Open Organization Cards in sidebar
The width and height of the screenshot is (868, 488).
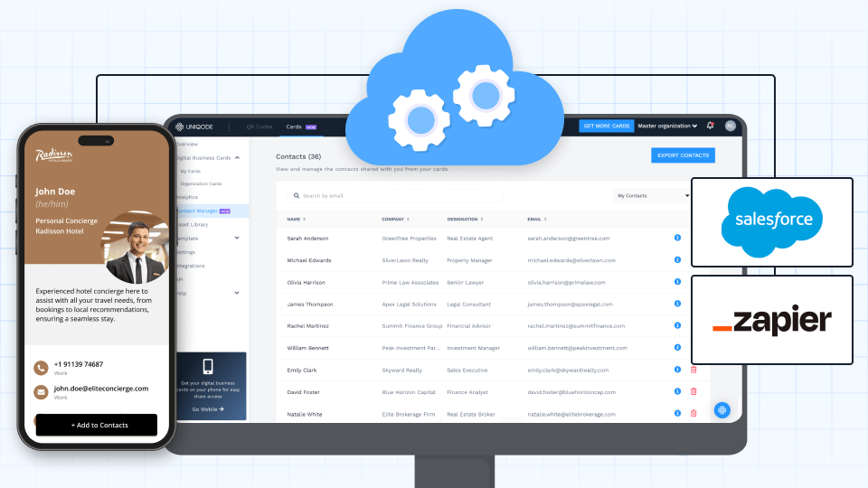click(x=201, y=183)
